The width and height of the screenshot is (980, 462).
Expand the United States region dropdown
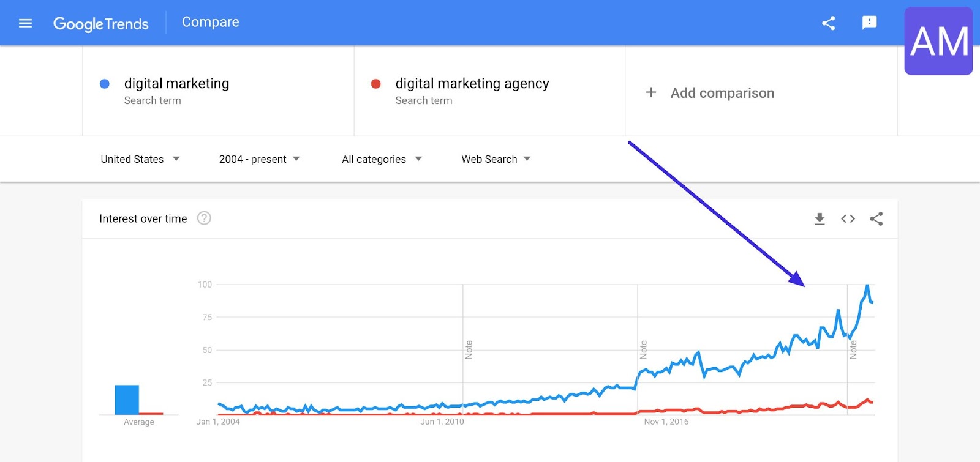(x=140, y=159)
